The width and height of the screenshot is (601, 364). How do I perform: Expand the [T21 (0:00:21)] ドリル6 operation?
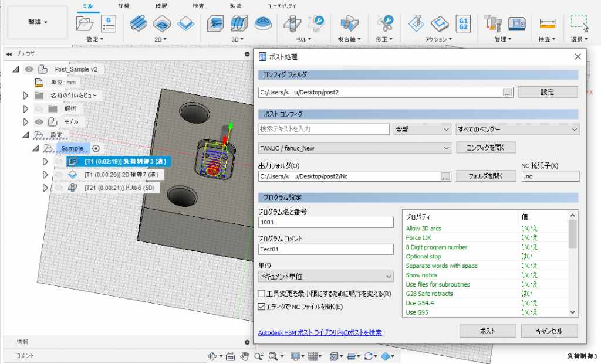(x=46, y=187)
